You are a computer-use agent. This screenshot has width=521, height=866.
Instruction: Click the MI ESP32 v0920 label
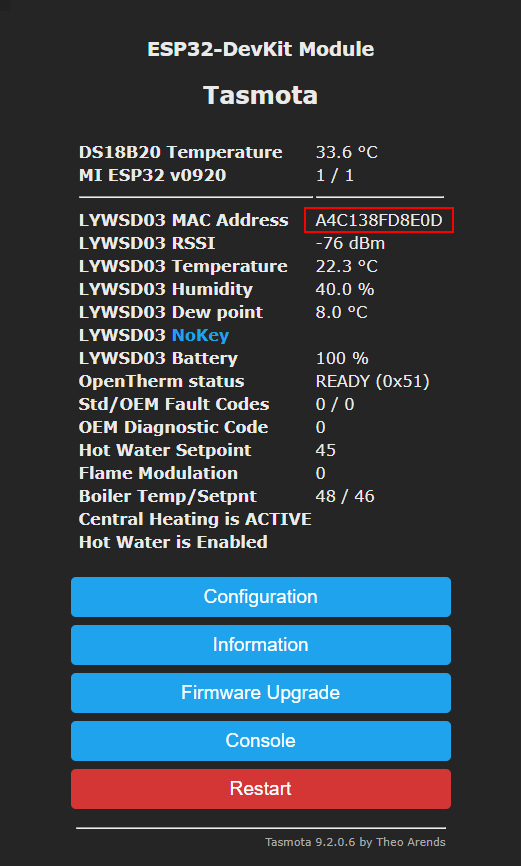pos(152,175)
